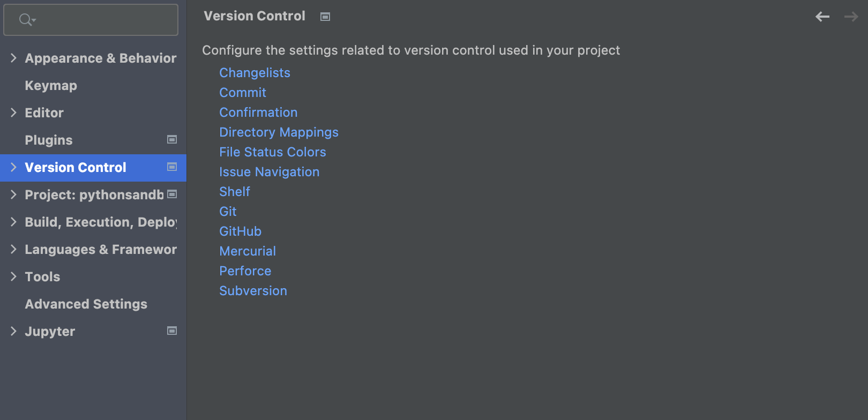Click the forward arrow navigation icon
This screenshot has width=868, height=420.
pos(851,17)
